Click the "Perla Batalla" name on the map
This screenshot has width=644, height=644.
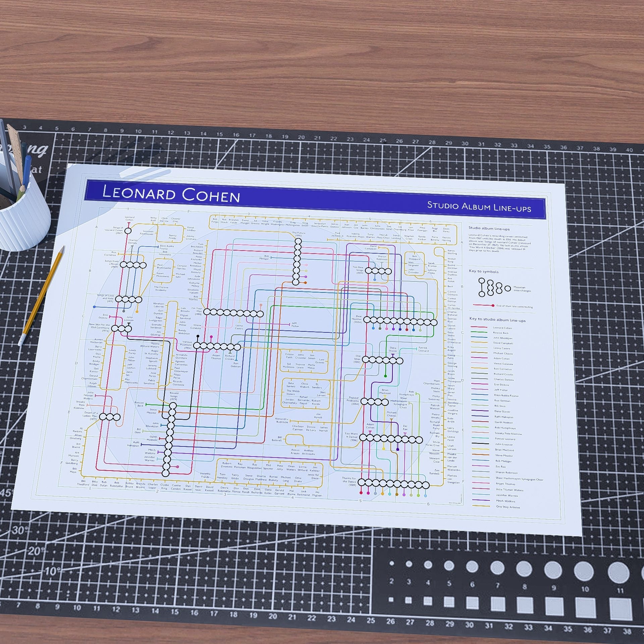[435, 238]
